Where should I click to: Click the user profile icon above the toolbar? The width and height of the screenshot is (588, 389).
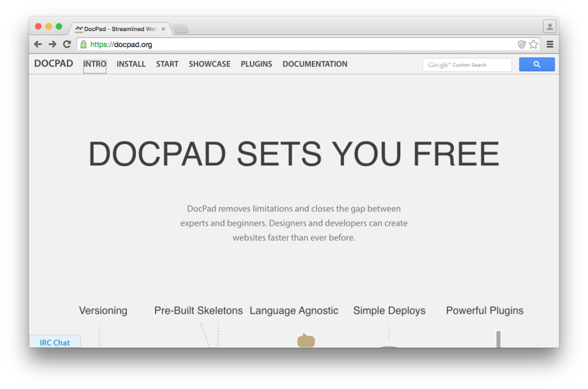[550, 26]
